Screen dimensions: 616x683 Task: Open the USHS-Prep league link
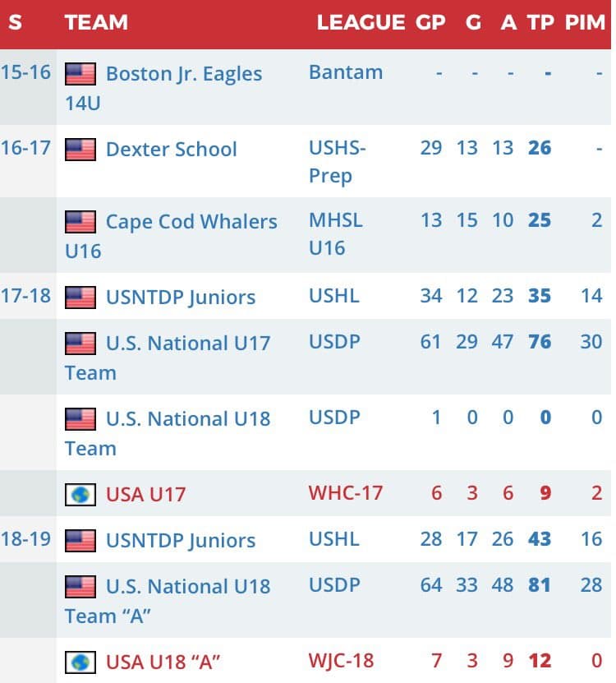(338, 161)
